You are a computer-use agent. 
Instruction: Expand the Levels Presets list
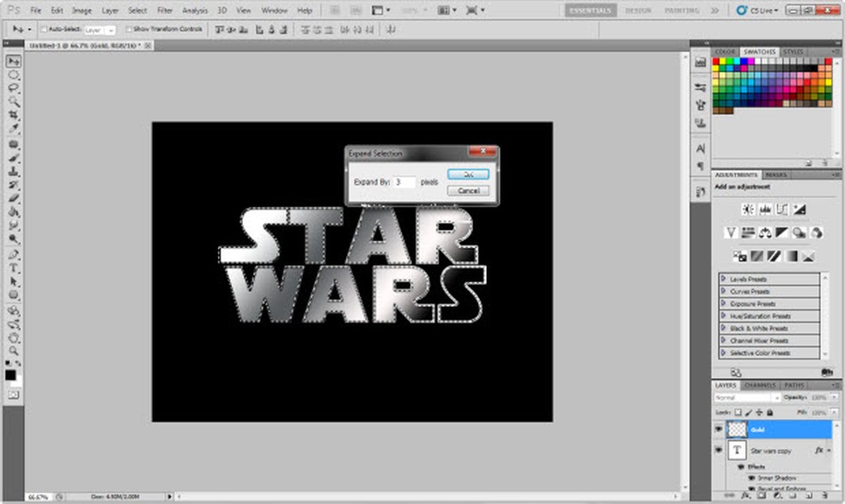click(x=724, y=279)
